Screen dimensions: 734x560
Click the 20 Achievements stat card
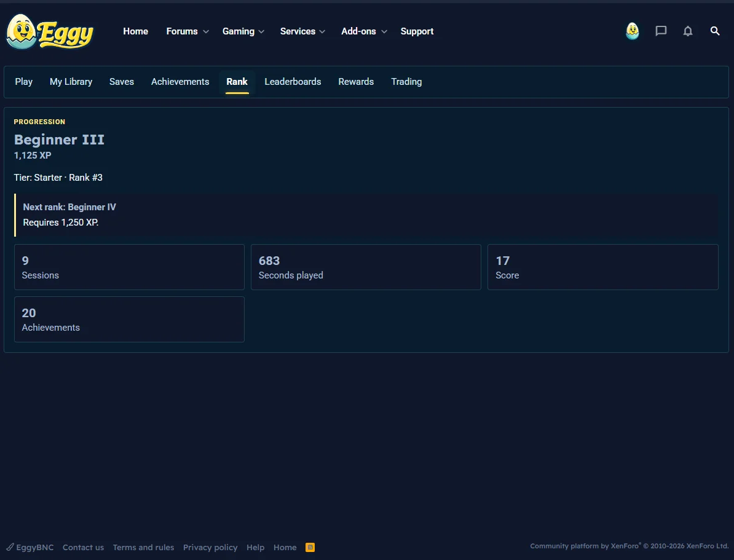pyautogui.click(x=129, y=319)
